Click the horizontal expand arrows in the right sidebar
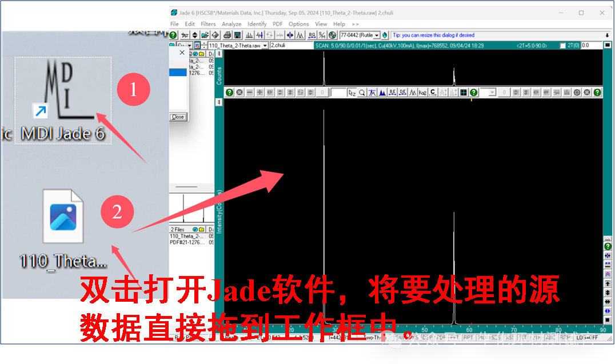Screen dimensions: 615x364 (608, 302)
